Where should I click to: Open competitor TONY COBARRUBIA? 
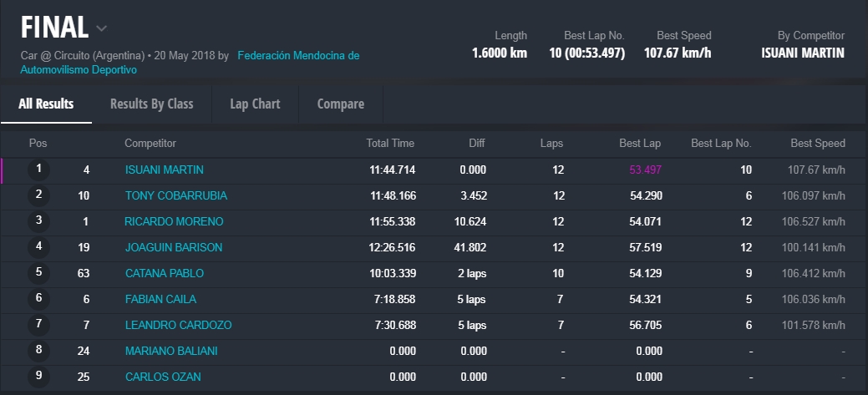(175, 196)
